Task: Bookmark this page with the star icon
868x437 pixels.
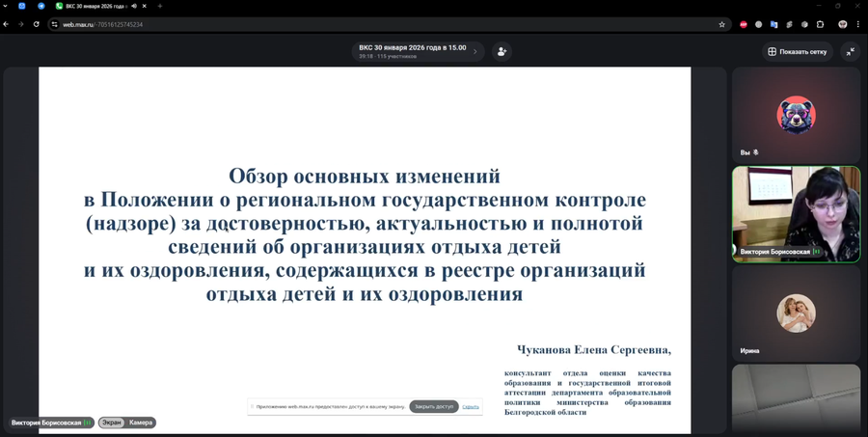Action: coord(721,24)
